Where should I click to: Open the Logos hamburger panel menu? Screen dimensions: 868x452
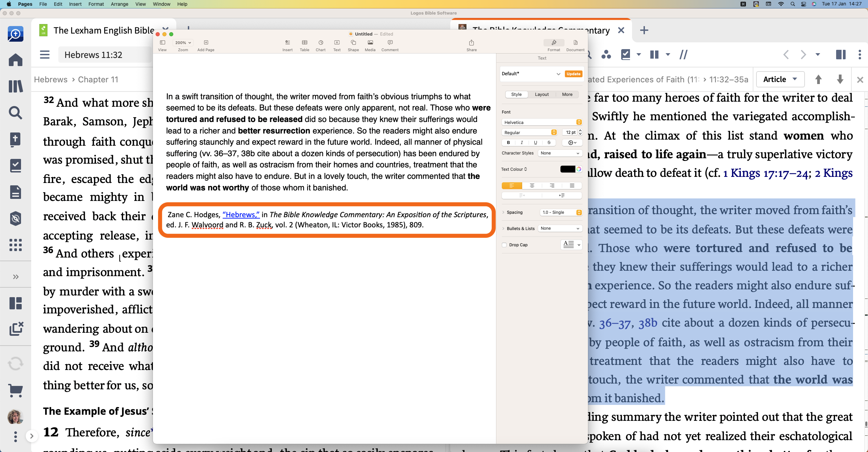point(45,55)
